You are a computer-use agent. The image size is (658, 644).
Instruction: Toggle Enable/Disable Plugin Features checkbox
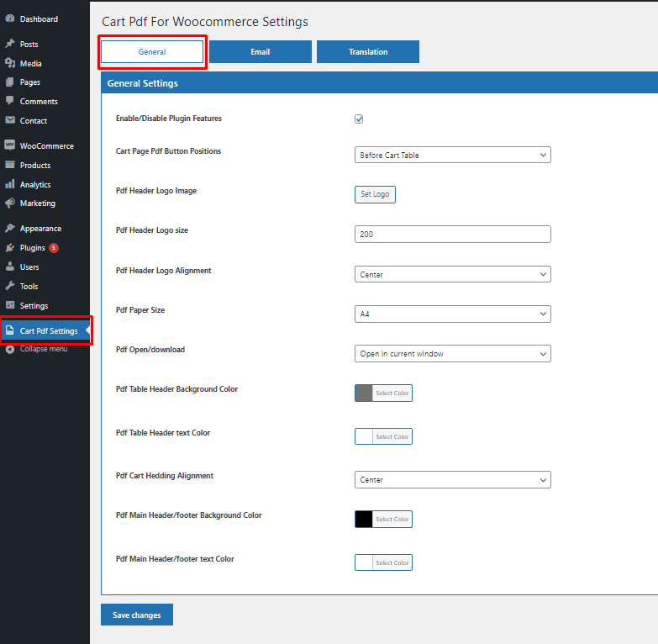(359, 119)
